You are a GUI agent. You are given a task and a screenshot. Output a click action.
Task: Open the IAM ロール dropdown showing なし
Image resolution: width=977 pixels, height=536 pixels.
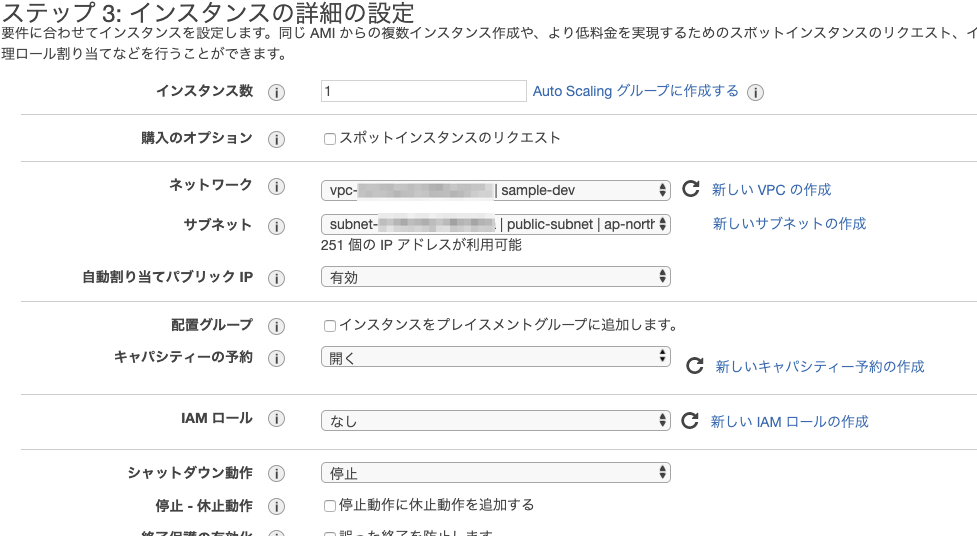pyautogui.click(x=495, y=421)
